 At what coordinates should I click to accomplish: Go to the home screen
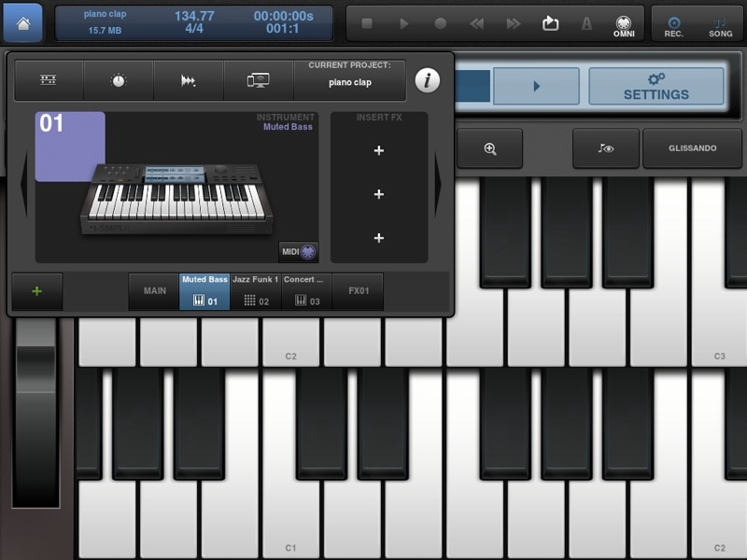22,22
